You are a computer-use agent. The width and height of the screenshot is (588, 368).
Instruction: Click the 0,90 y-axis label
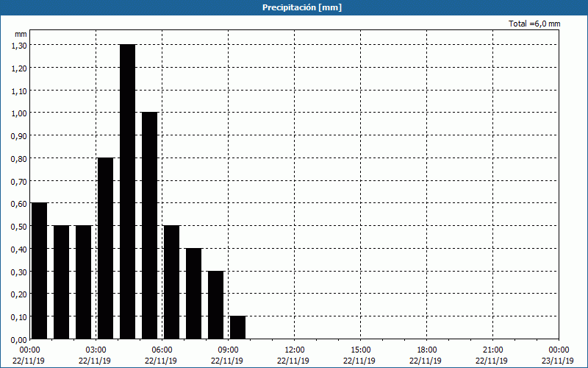[19, 136]
